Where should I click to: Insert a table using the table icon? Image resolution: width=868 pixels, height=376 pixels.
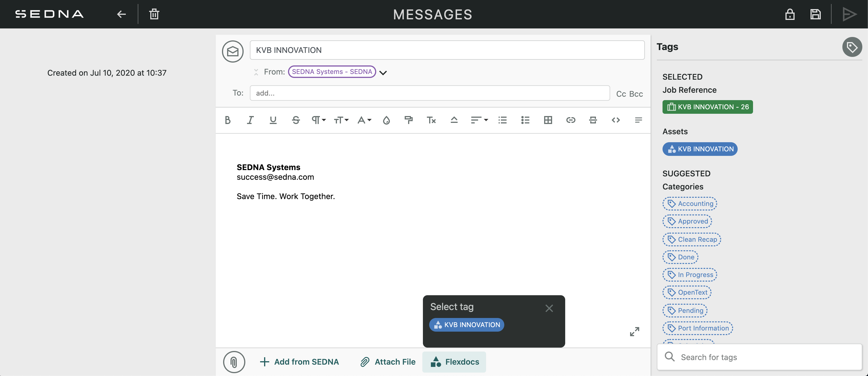tap(548, 120)
